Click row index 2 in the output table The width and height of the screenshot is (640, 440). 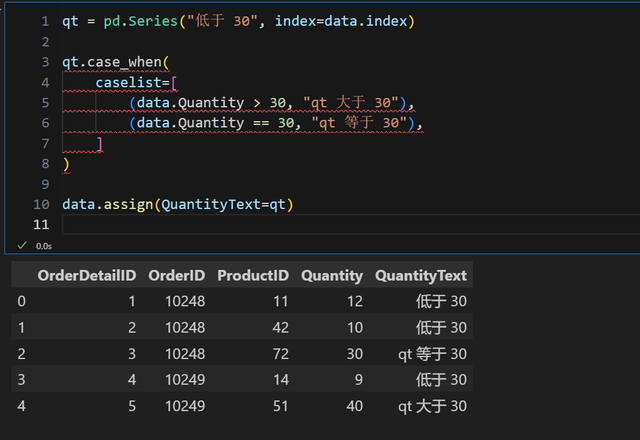(20, 353)
